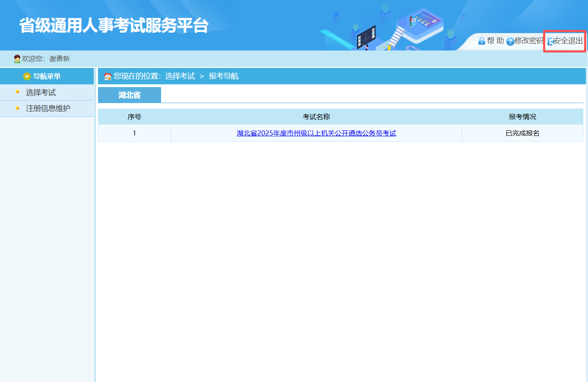Click the 省级通用人事考试服务平台 title banner
Viewport: 588px width, 382px height.
pos(114,25)
